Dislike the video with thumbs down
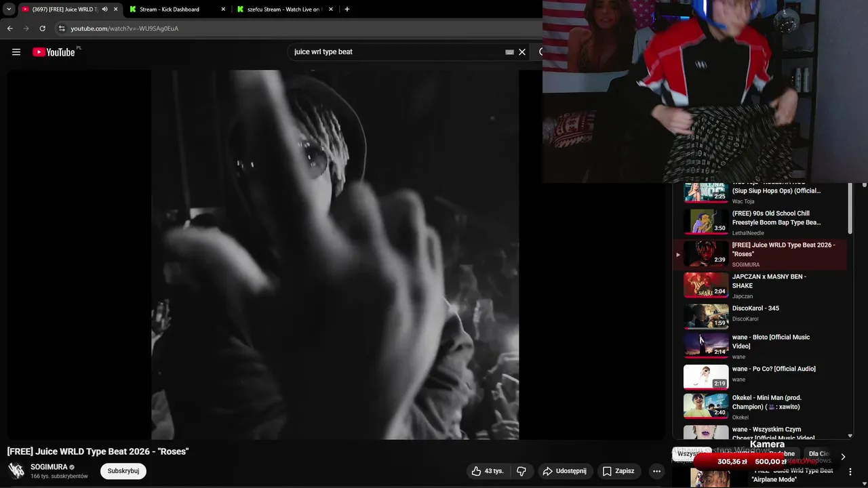The height and width of the screenshot is (488, 868). tap(521, 471)
